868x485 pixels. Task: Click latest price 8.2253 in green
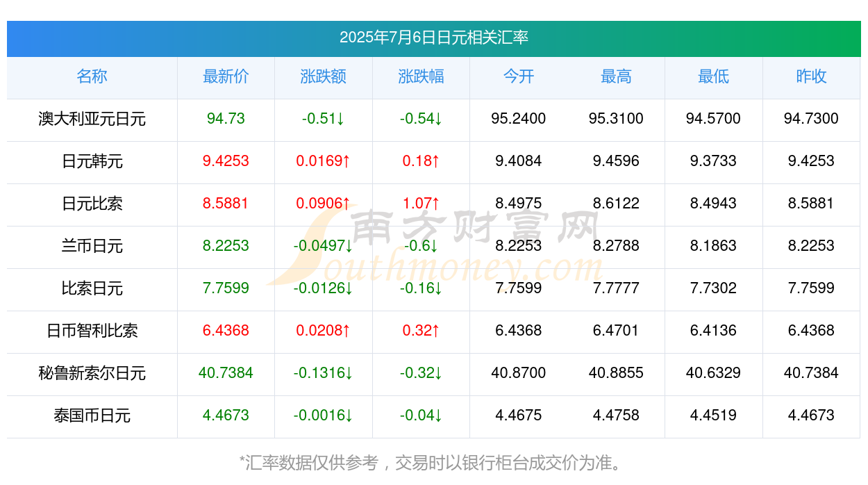[x=226, y=246]
